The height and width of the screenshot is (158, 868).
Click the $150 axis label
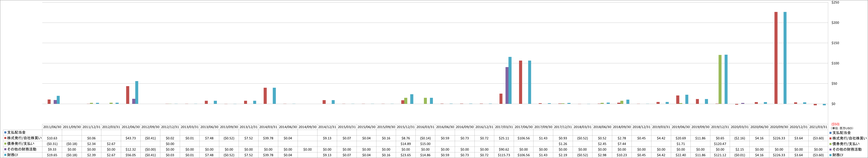[x=835, y=43]
